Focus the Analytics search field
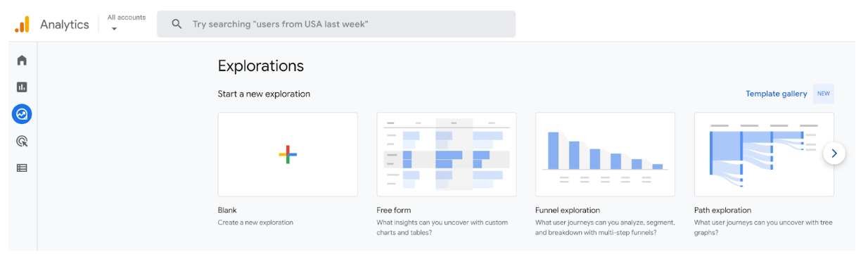The width and height of the screenshot is (868, 262). (336, 24)
